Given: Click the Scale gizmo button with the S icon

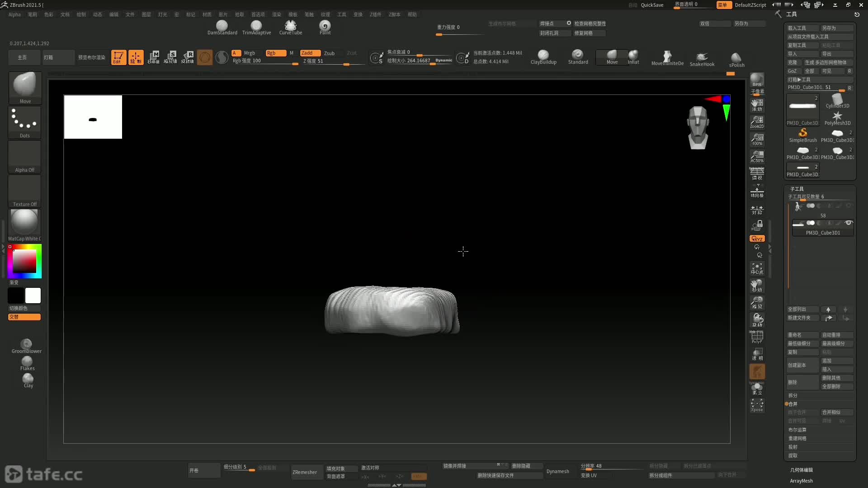Looking at the screenshot, I should [x=170, y=57].
